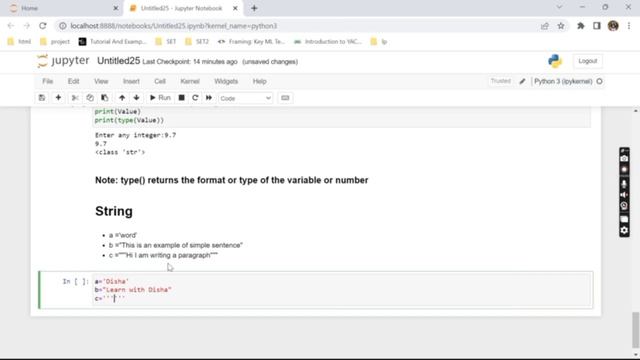The image size is (640, 360).
Task: Toggle the browser side panel icon
Action: coord(597,26)
